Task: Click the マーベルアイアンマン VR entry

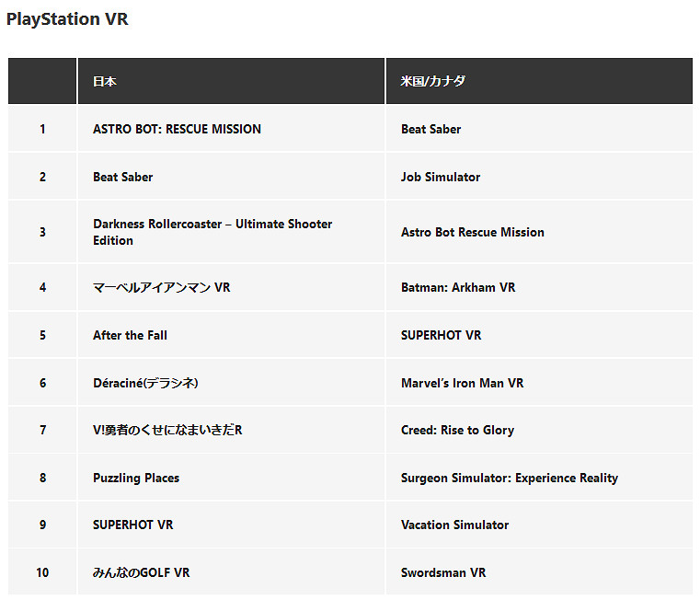Action: (161, 288)
